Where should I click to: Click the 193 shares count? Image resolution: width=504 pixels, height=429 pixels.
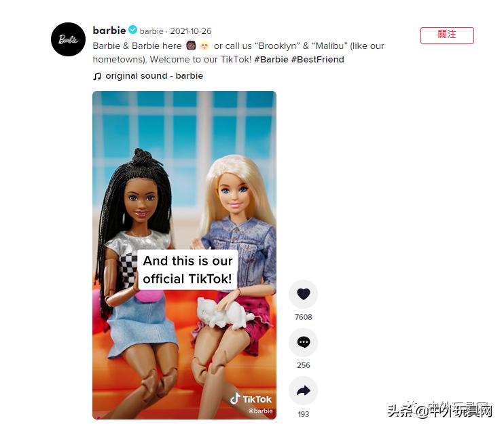(304, 414)
